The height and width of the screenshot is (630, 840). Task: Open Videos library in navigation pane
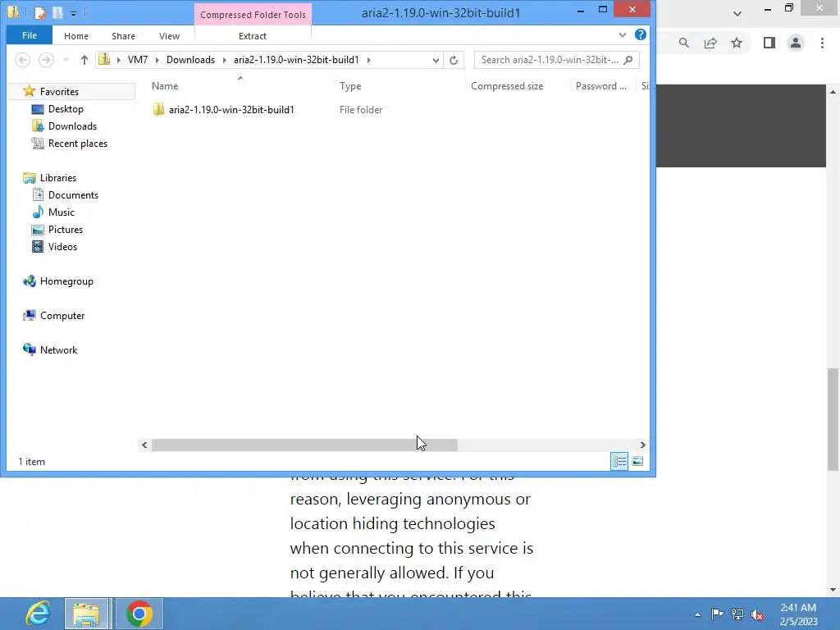(62, 246)
